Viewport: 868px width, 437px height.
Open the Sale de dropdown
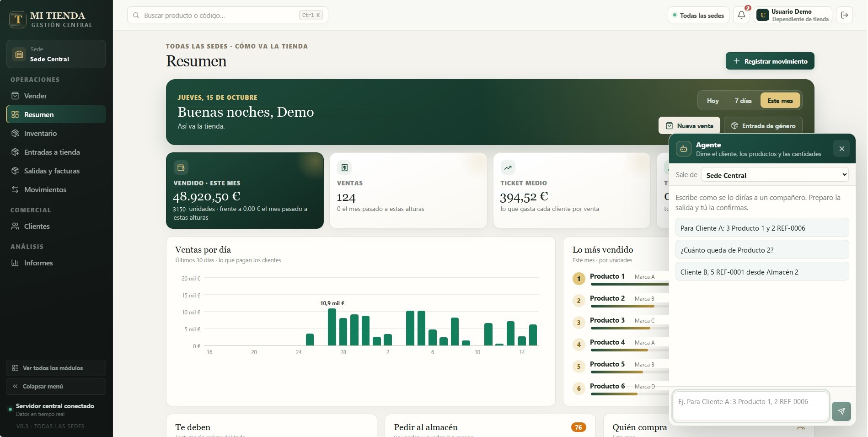pyautogui.click(x=775, y=175)
